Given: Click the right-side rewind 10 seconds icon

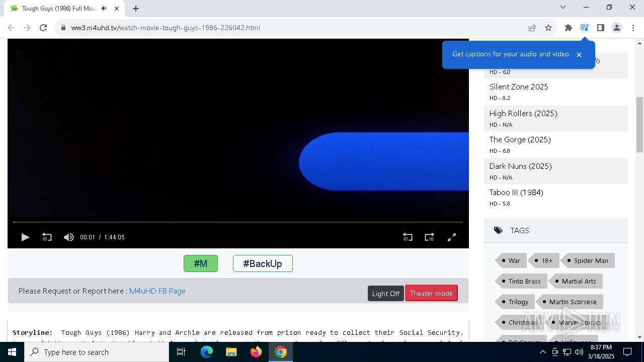Looking at the screenshot, I should click(x=408, y=237).
